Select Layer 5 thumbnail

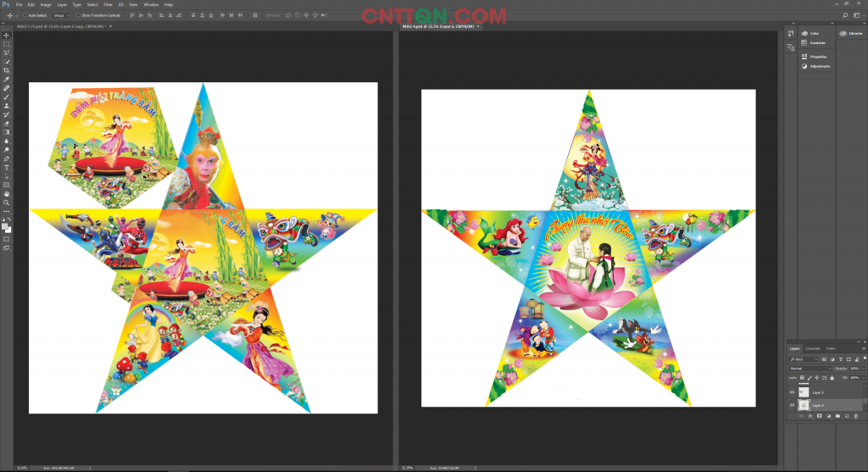[804, 392]
